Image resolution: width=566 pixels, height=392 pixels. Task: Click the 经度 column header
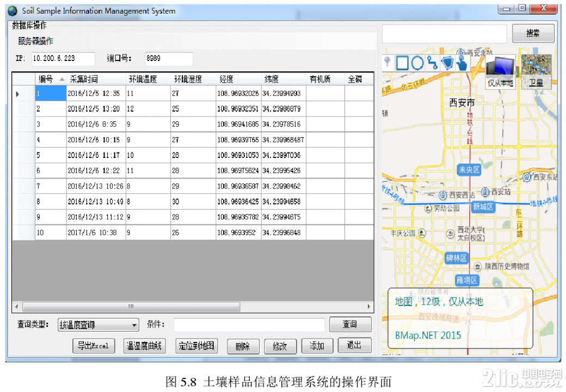(238, 79)
